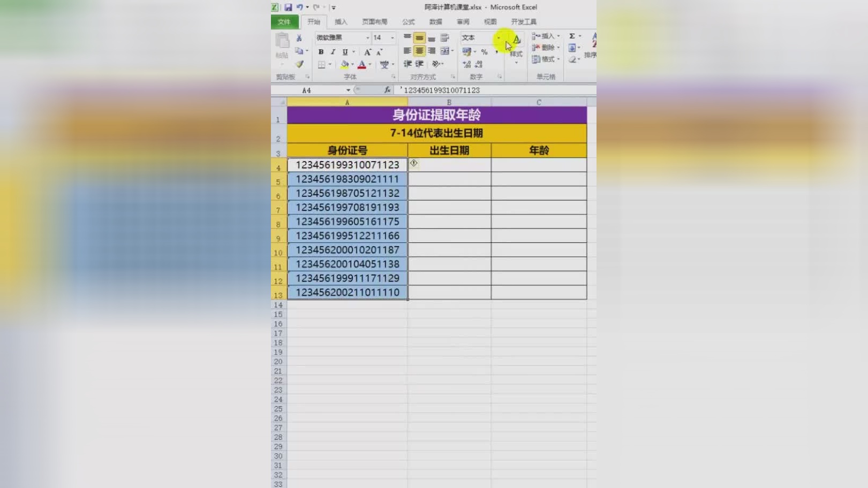Open the Name Box dropdown arrow
This screenshot has width=868, height=488.
coord(348,90)
